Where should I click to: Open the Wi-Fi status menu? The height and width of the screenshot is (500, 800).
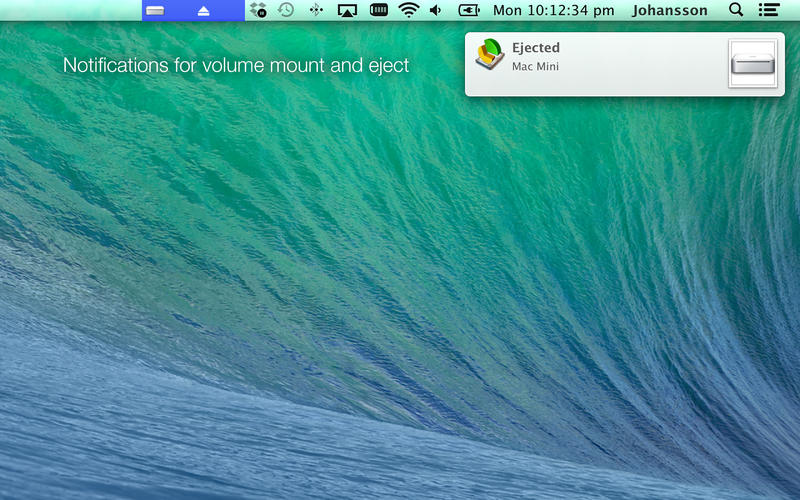(408, 10)
